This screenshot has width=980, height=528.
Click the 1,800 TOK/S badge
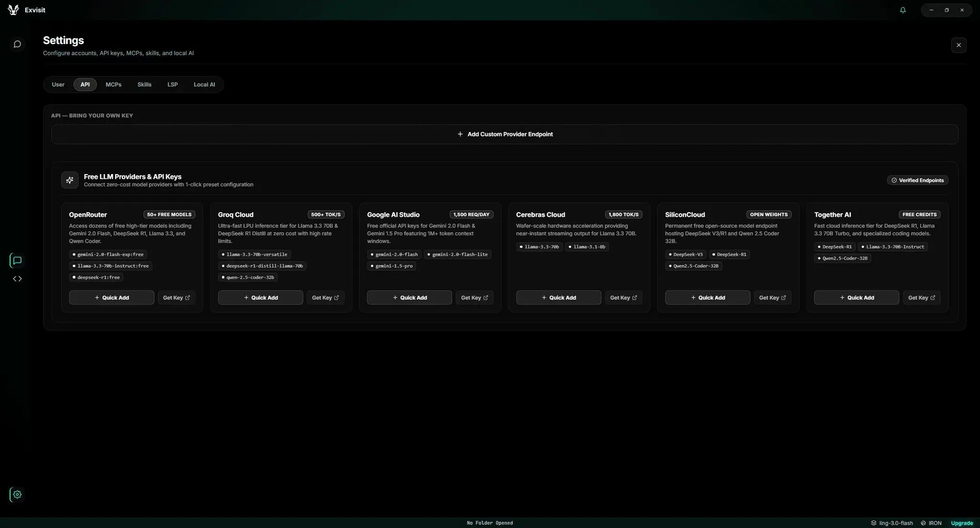click(x=624, y=215)
